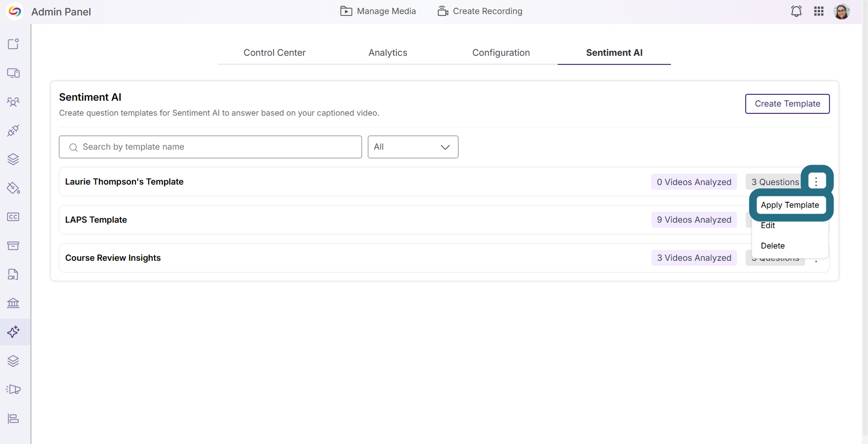Click the 3 Videos Analyzed badge
This screenshot has height=444, width=868.
coord(694,258)
